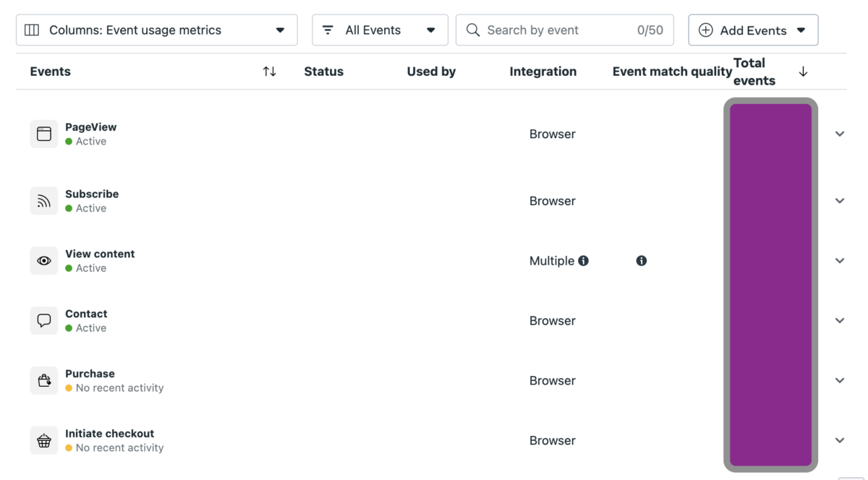Screen dimensions: 868x480
Task: Click the PageView browser window icon
Action: coord(44,134)
